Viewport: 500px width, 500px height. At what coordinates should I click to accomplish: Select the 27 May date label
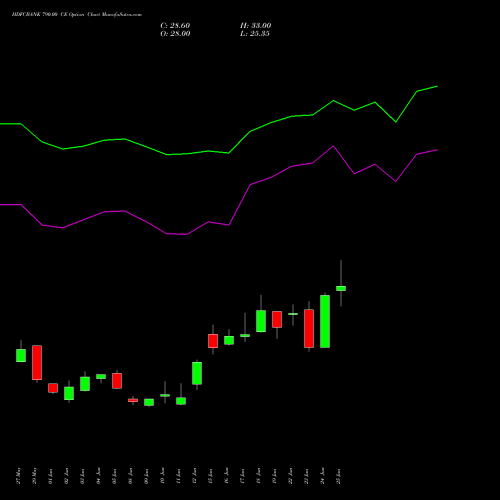(x=19, y=476)
